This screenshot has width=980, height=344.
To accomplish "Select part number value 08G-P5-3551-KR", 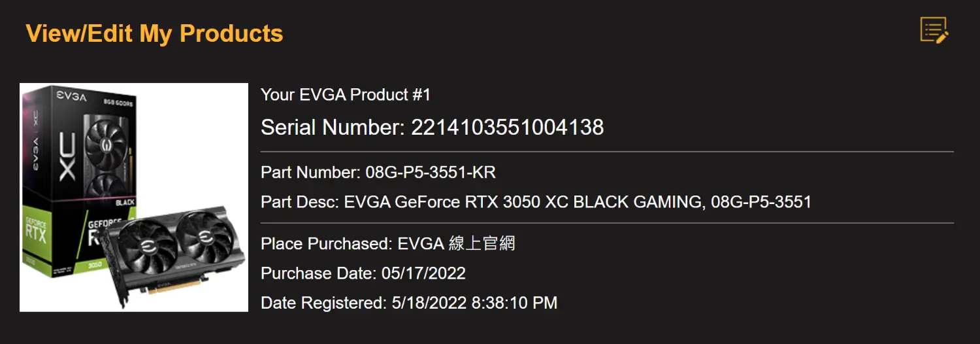I will (431, 173).
